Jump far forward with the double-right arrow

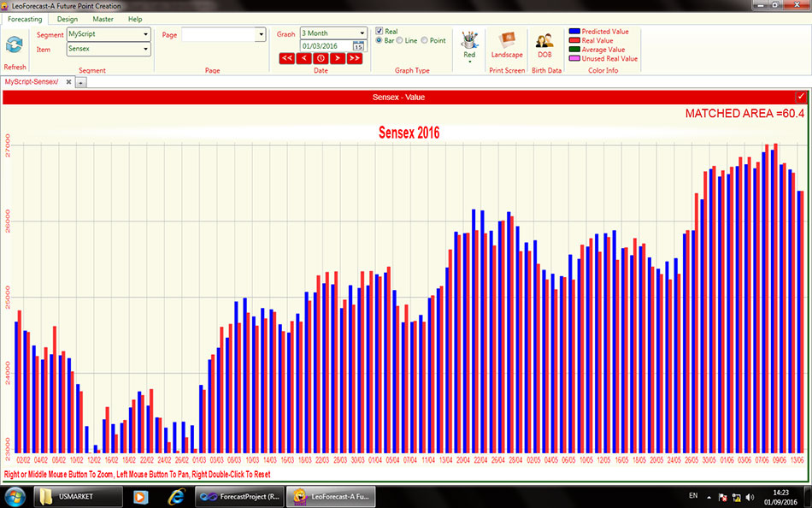pyautogui.click(x=355, y=58)
